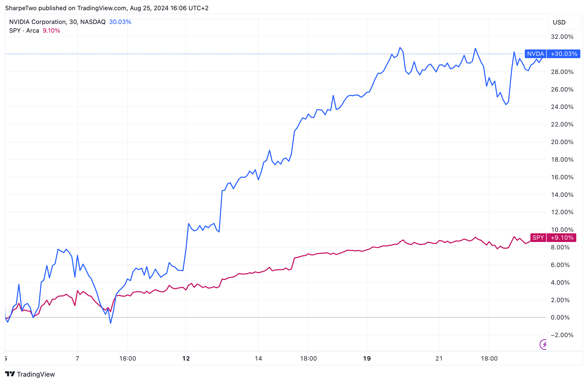
Task: Click the bold 19 date marker
Action: (367, 359)
